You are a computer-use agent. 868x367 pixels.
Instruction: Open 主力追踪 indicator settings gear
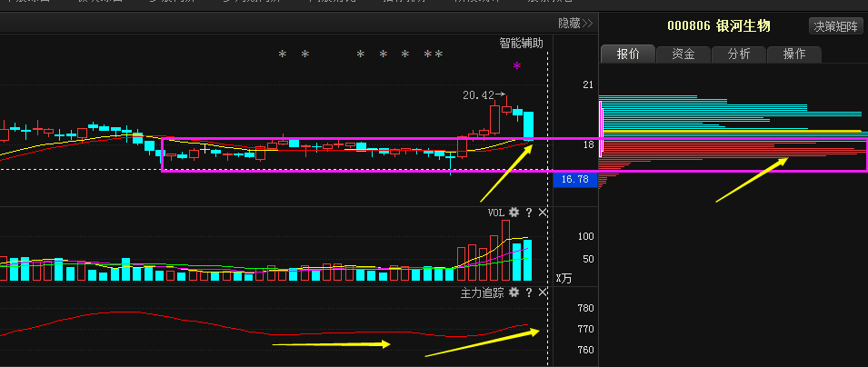(x=514, y=293)
